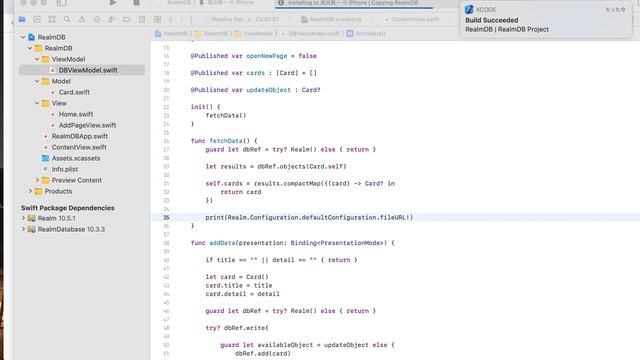The width and height of the screenshot is (640, 360).
Task: Click the installing activity status bar
Action: click(x=353, y=3)
